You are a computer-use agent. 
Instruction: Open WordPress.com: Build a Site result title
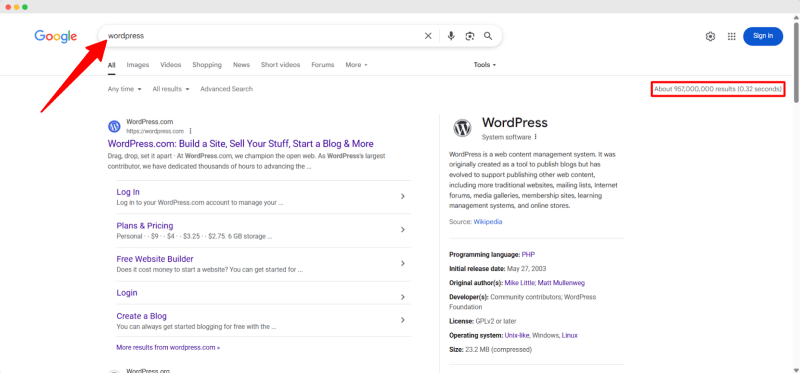coord(241,144)
